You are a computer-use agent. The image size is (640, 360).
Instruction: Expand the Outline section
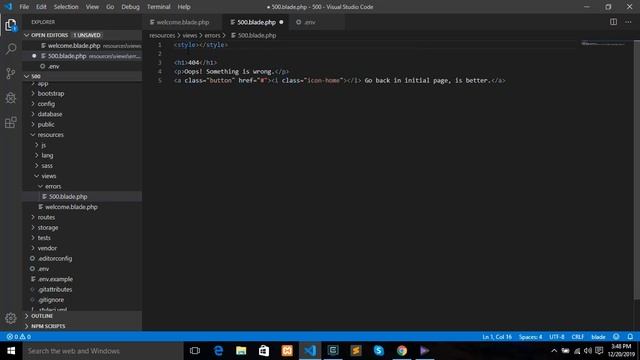83,316
